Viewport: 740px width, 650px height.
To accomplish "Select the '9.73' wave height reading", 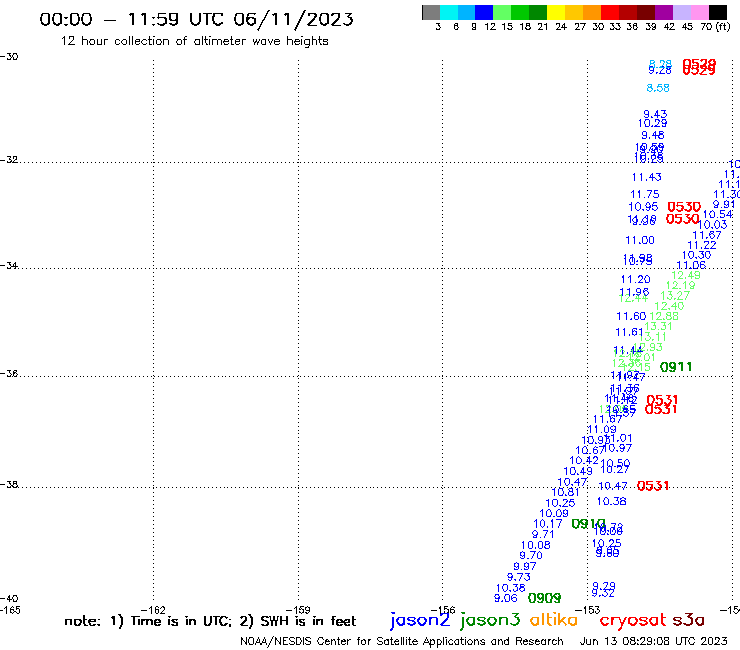I will point(519,577).
